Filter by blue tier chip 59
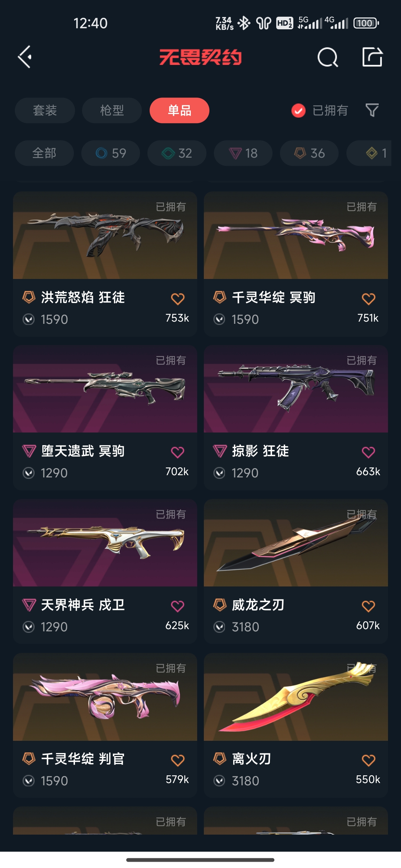This screenshot has width=401, height=868. 111,153
